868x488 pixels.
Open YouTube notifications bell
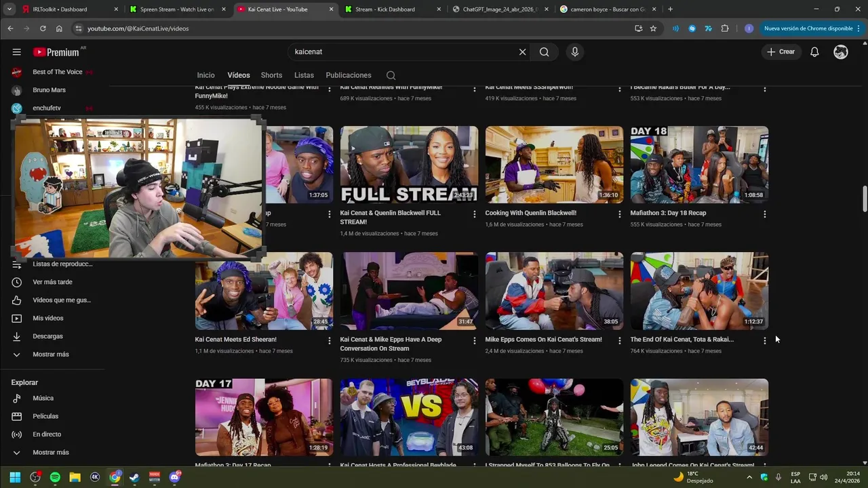pyautogui.click(x=814, y=52)
